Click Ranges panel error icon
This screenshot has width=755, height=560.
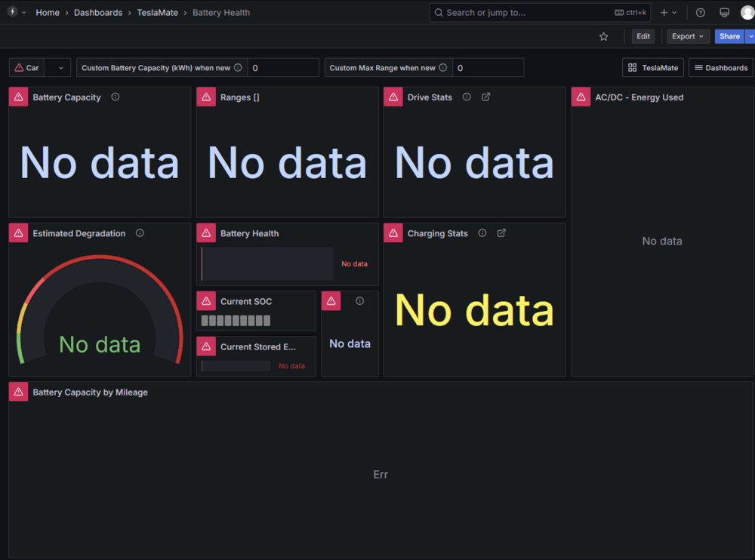206,97
